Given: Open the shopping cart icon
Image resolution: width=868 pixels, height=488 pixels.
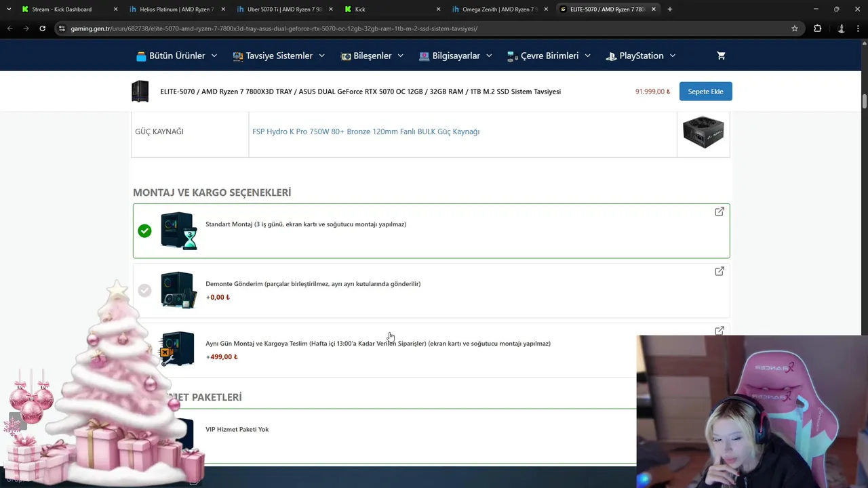Looking at the screenshot, I should (x=721, y=56).
